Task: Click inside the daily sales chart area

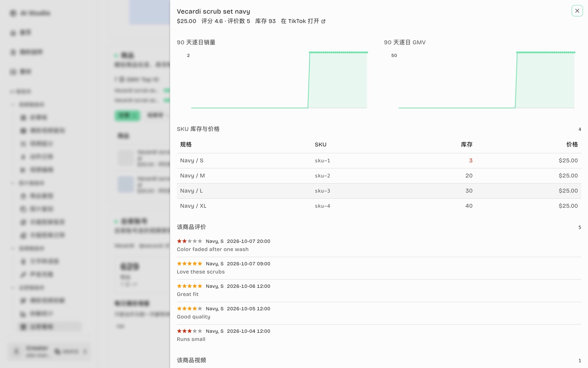Action: click(x=279, y=80)
